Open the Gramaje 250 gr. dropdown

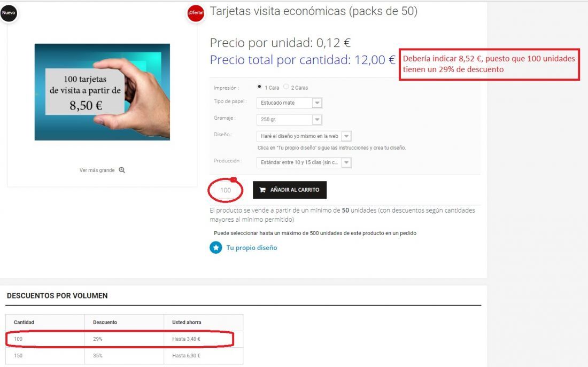pos(290,120)
